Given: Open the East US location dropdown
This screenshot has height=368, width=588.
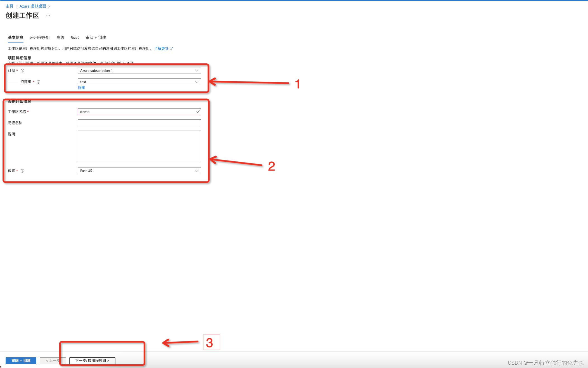Looking at the screenshot, I should pos(139,171).
